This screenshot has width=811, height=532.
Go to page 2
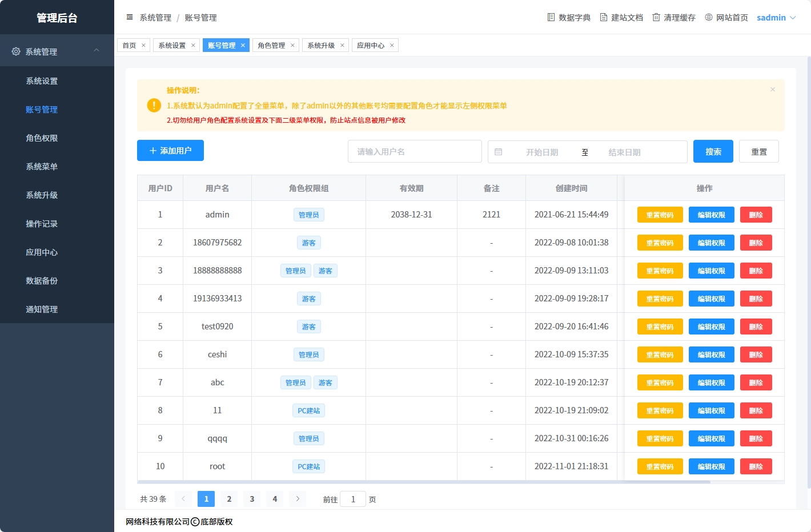[229, 499]
